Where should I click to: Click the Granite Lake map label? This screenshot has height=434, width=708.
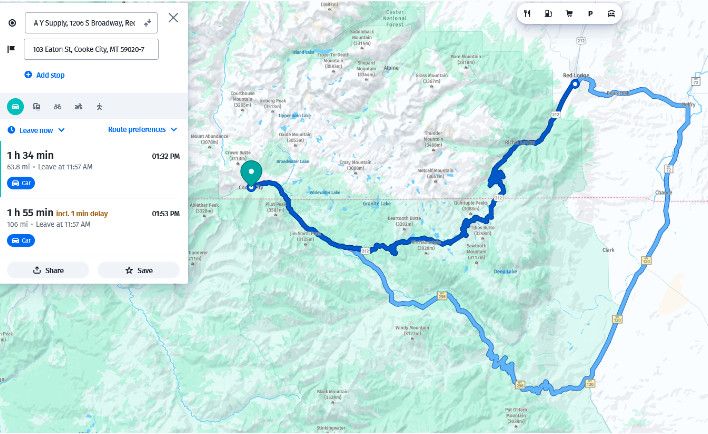377,204
